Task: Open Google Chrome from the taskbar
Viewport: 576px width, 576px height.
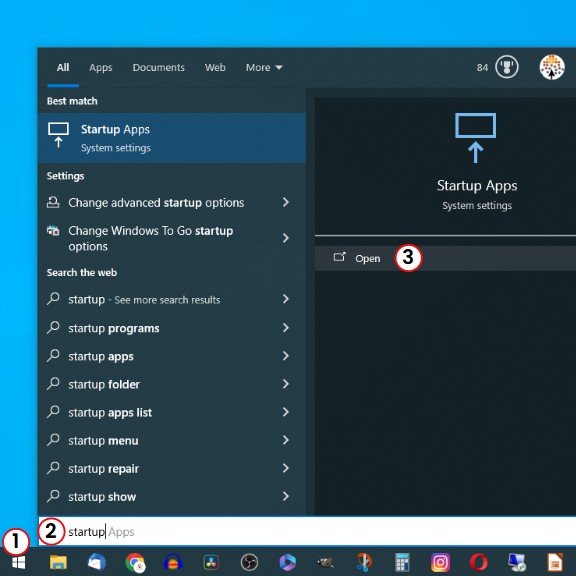Action: click(135, 562)
